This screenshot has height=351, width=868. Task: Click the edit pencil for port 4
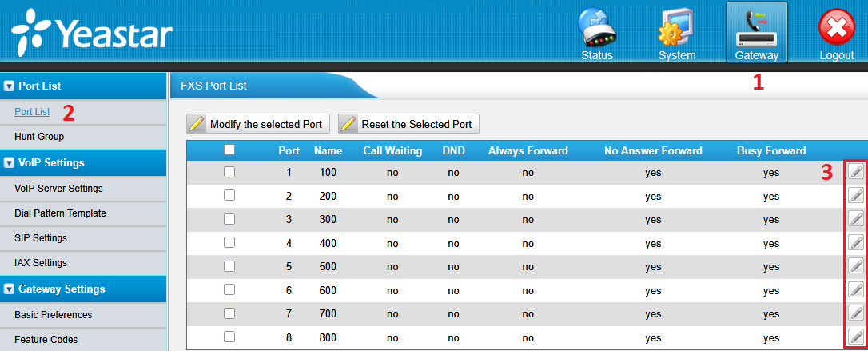[x=855, y=241]
